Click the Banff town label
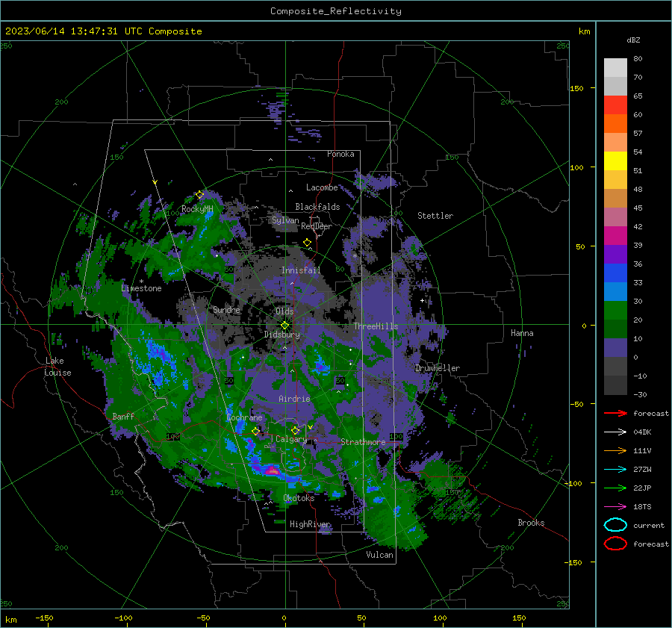Image resolution: width=672 pixels, height=628 pixels. click(x=123, y=417)
